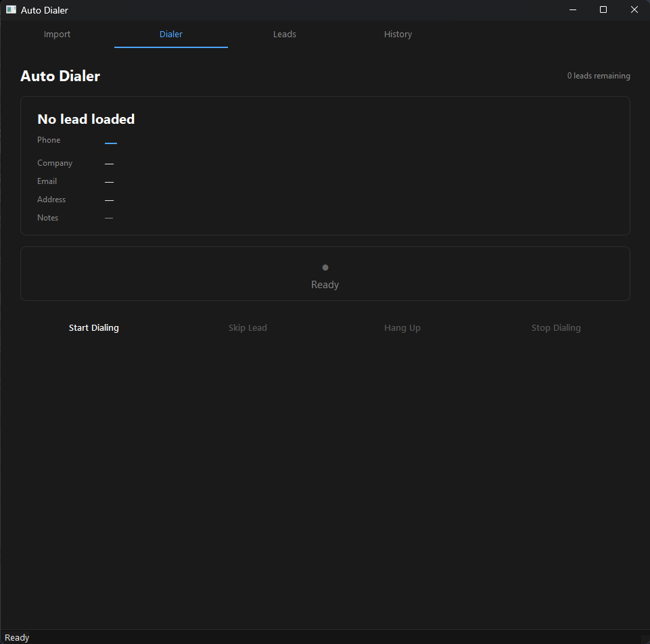Click the Start Dialing button
Screen dimensions: 650x644
tap(94, 327)
